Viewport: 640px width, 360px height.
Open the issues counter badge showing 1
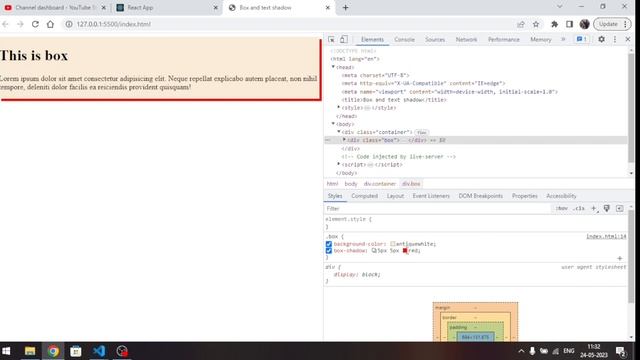point(582,39)
